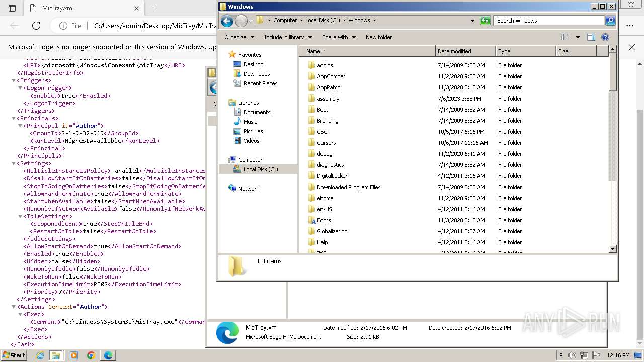Click in the Search Windows field
This screenshot has width=644, height=362.
[x=549, y=21]
